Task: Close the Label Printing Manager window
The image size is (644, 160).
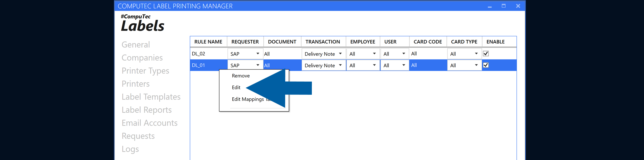Action: point(518,6)
